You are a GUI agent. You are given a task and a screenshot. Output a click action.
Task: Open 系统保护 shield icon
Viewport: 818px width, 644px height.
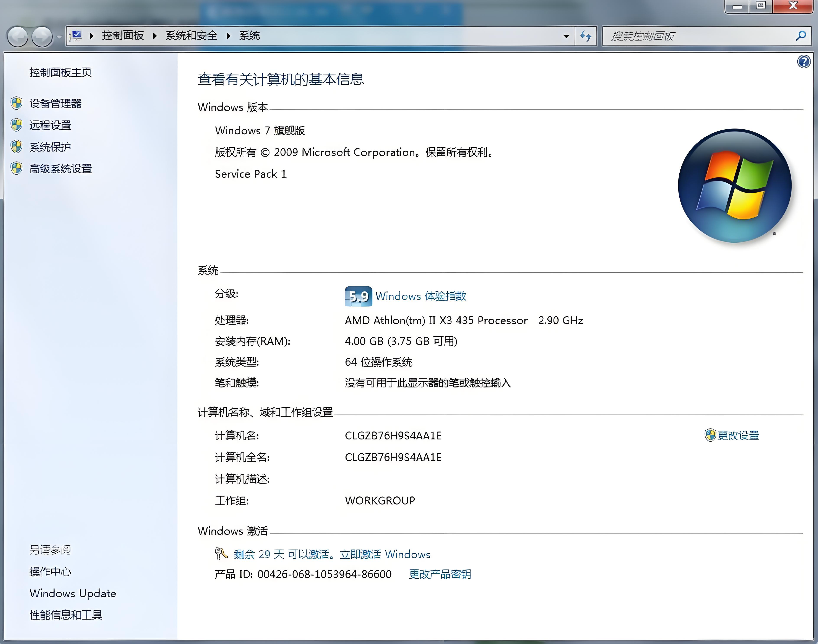tap(17, 147)
